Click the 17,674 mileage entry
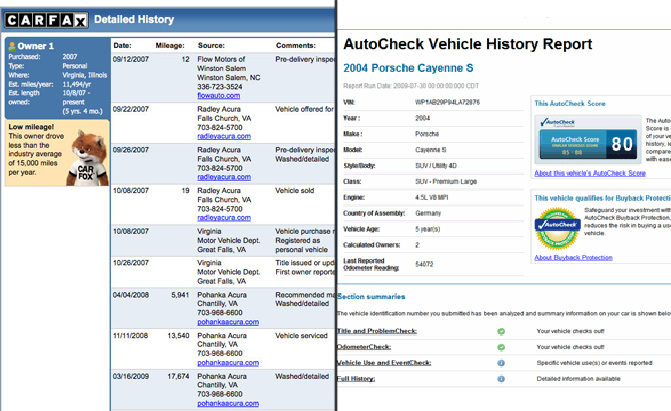Screen dimensions: 671x411 coord(178,376)
